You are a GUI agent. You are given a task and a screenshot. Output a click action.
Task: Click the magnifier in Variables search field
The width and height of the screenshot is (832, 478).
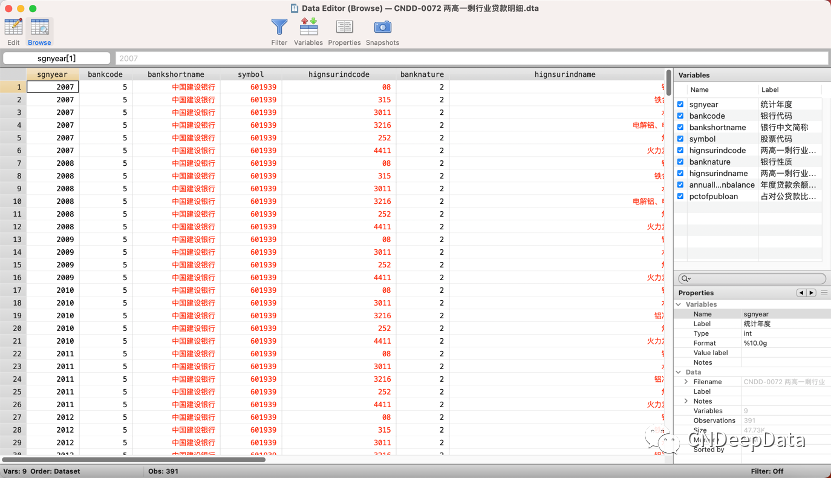[x=685, y=279]
